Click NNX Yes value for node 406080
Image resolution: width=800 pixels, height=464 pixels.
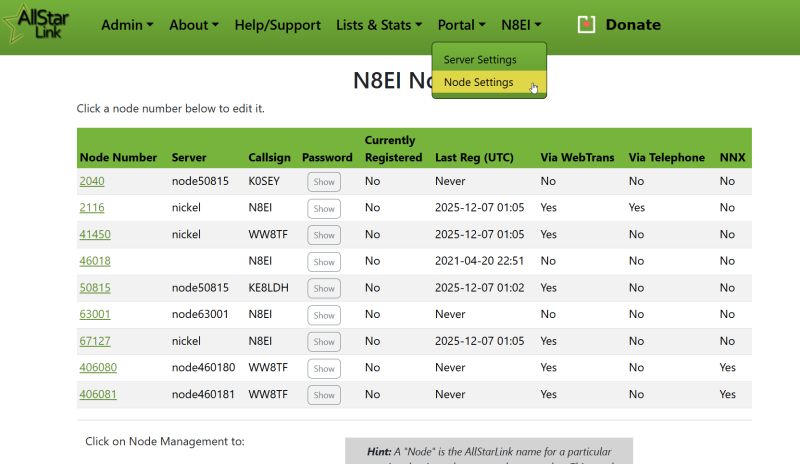tap(727, 368)
